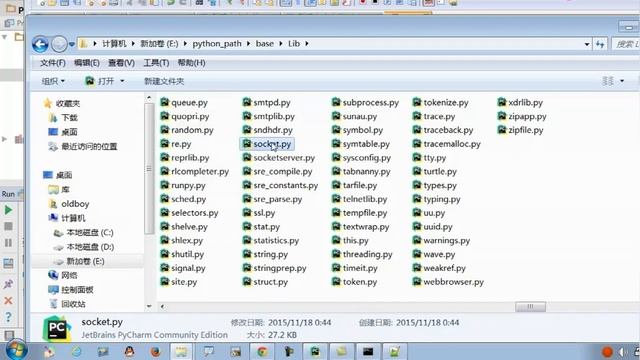
Task: Click the Stop square in PyCharm Run panel
Action: click(8, 227)
